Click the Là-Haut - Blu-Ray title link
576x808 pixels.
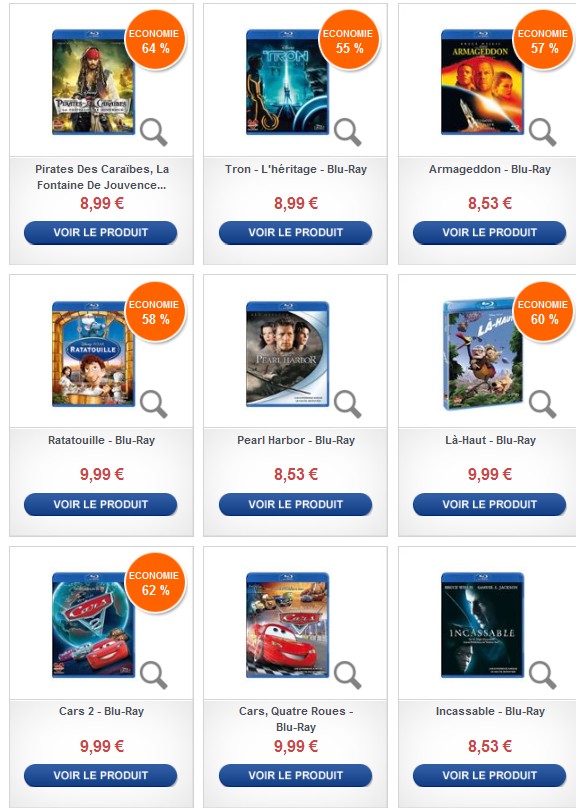(x=490, y=440)
